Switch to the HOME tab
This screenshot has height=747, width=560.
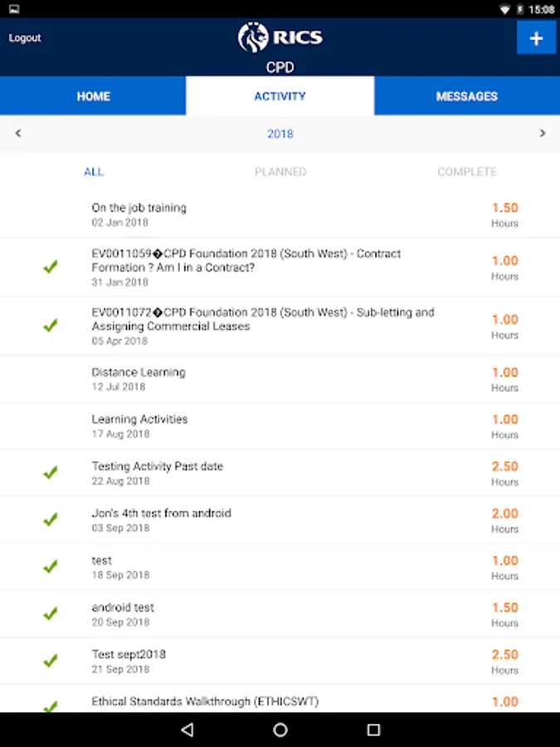point(93,95)
